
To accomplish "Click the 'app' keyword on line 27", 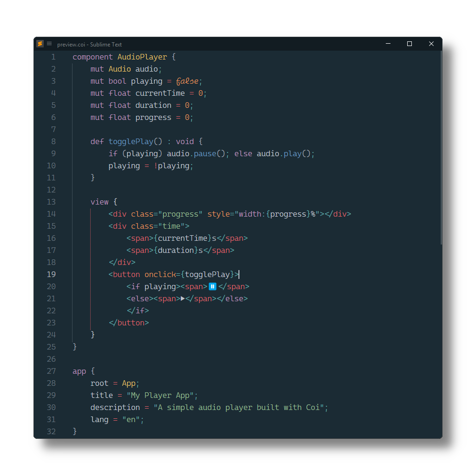I will (x=79, y=371).
